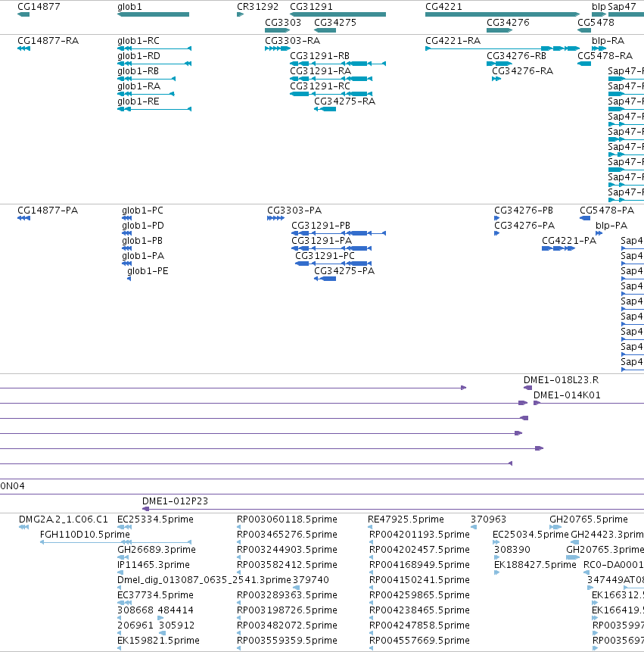Select the EK159821.5prime EST
Screen dimensions: 644x652
(x=120, y=648)
